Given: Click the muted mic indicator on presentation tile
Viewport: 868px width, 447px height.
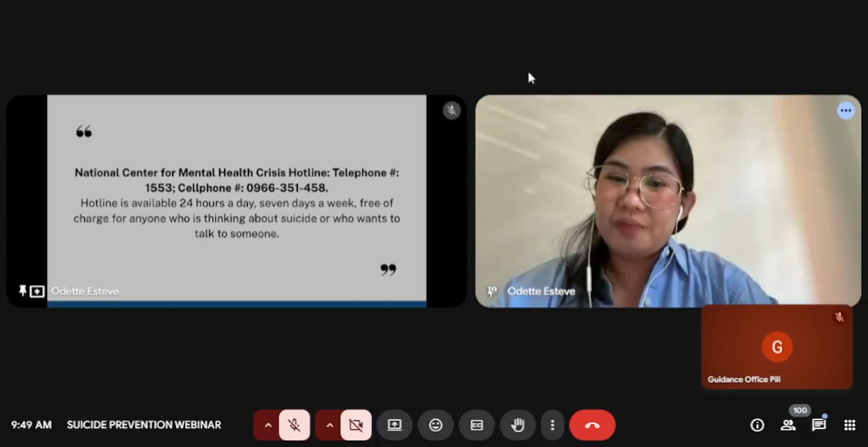Looking at the screenshot, I should 451,110.
